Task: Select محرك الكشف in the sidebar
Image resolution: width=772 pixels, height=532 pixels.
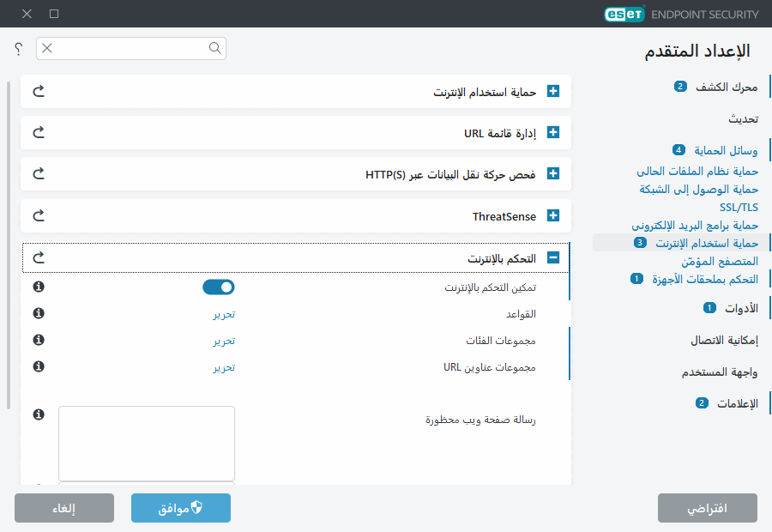Action: [725, 86]
